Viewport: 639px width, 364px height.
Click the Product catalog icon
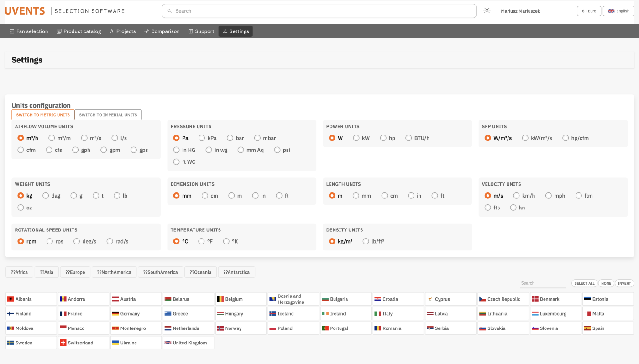tap(59, 31)
